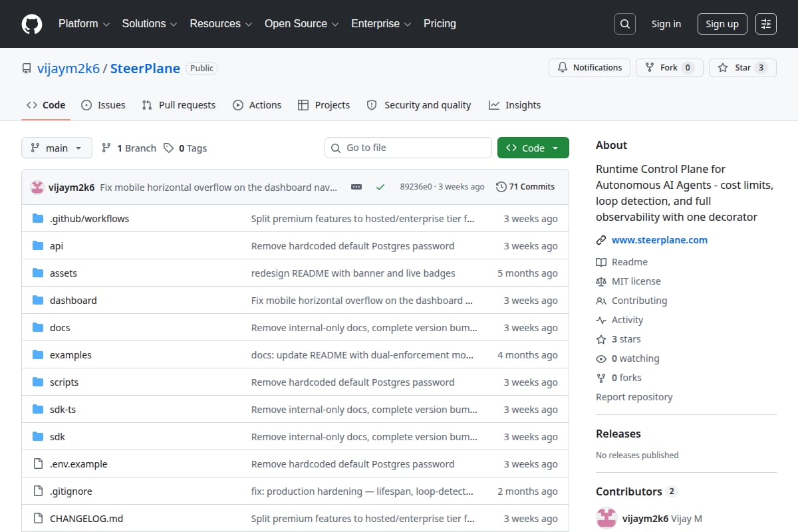This screenshot has width=798, height=532.
Task: Open the www.steerplane.com link
Action: click(660, 240)
